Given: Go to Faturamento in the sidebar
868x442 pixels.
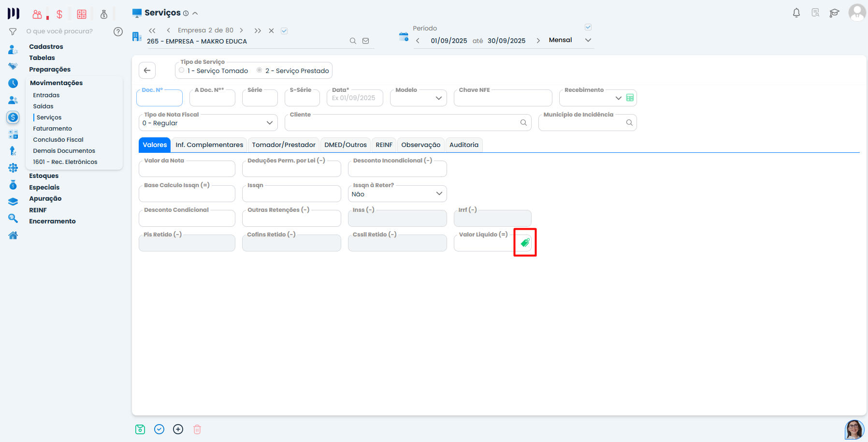Looking at the screenshot, I should [52, 129].
